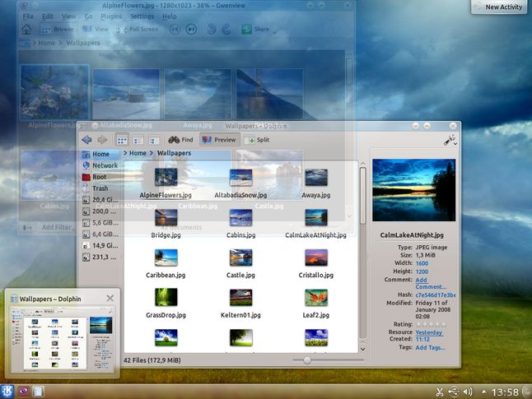
Task: Click Browse button in Gwenview toolbar
Action: point(57,30)
